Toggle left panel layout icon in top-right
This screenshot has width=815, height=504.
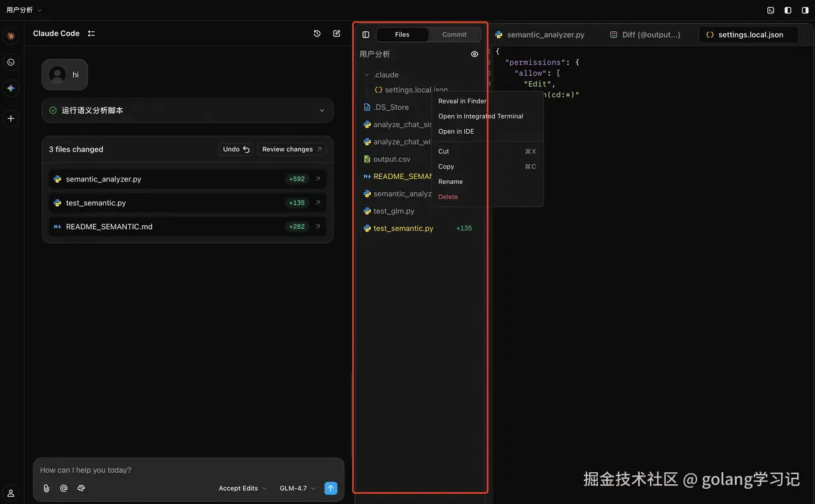pyautogui.click(x=788, y=10)
